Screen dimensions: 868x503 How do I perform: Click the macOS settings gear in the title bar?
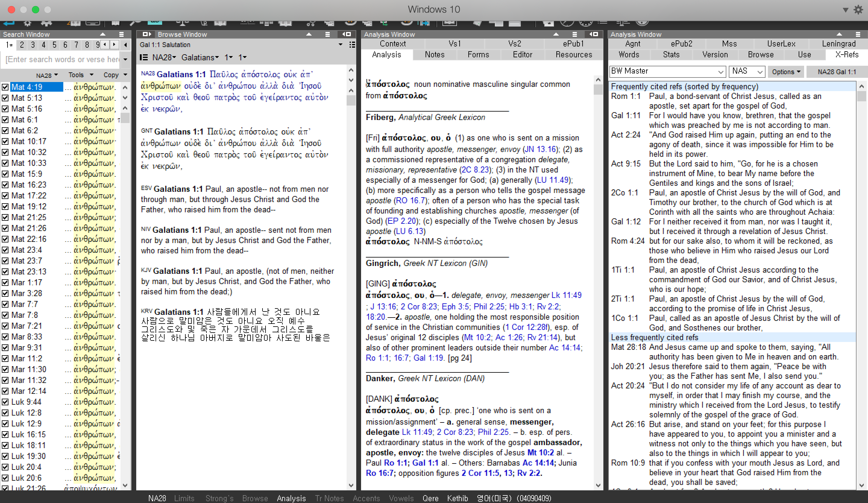[858, 10]
